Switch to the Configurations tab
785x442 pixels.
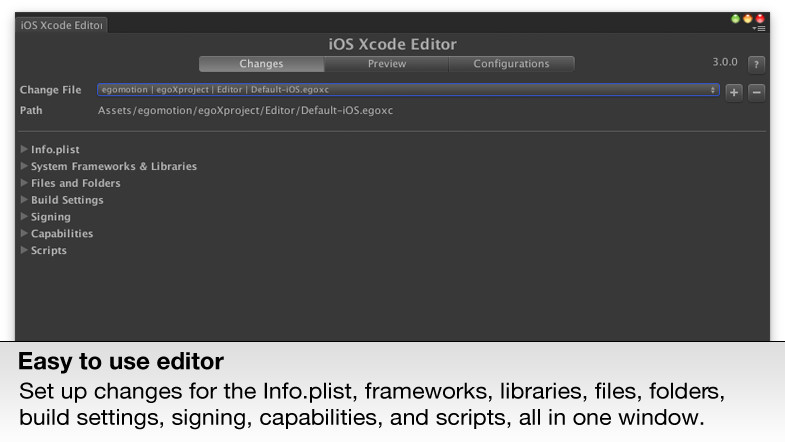pyautogui.click(x=511, y=64)
